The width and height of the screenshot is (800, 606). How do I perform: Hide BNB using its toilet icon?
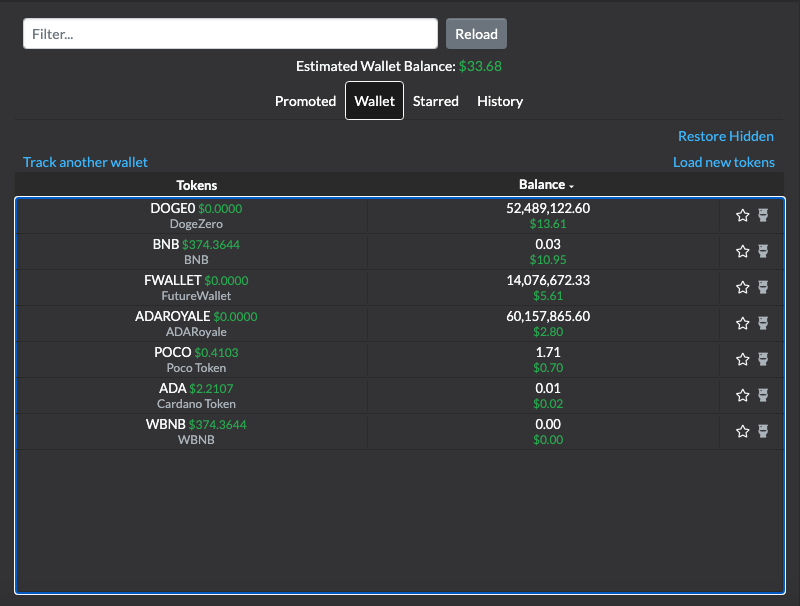tap(763, 251)
